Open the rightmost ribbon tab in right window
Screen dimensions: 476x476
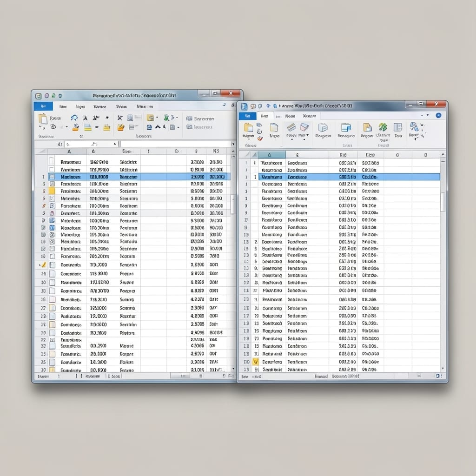coord(309,116)
